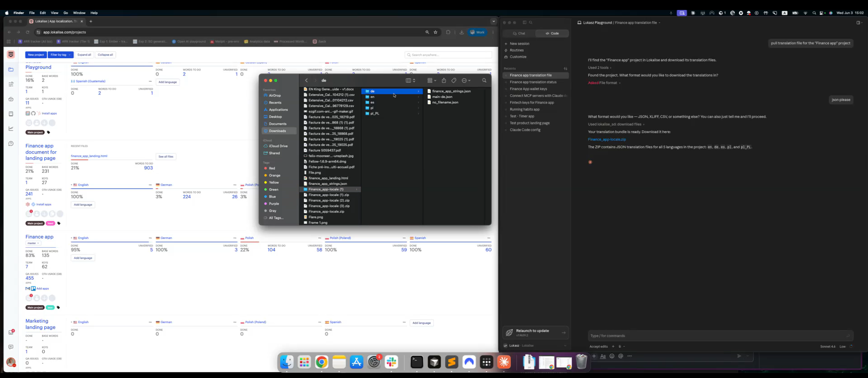The height and width of the screenshot is (378, 868).
Task: Open Applications in Finder sidebar
Action: click(x=278, y=110)
